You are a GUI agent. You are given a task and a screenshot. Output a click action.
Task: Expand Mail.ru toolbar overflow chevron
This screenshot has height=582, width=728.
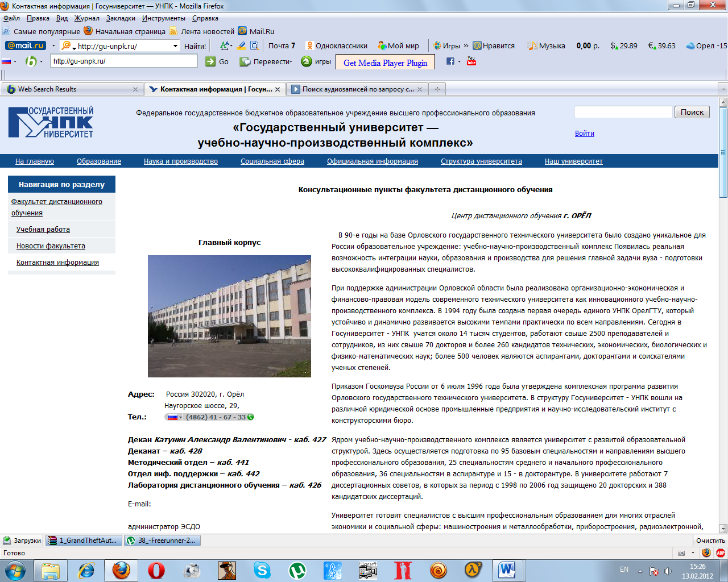(466, 45)
